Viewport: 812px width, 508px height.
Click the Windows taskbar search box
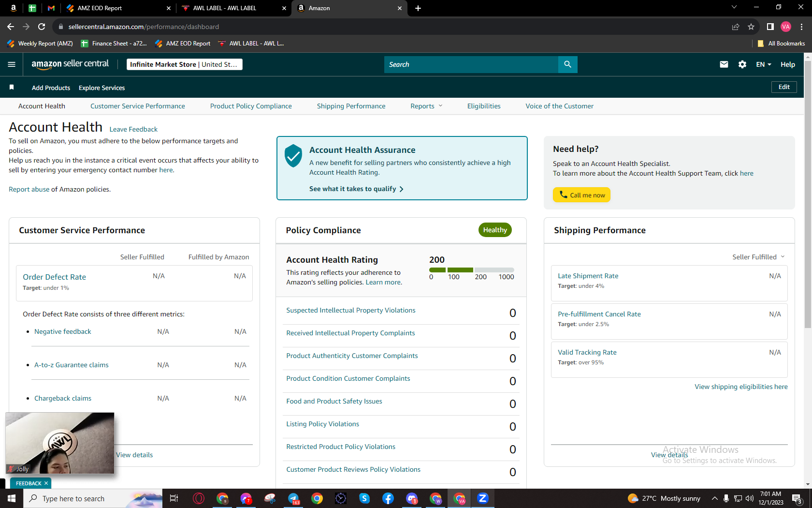[x=93, y=498]
